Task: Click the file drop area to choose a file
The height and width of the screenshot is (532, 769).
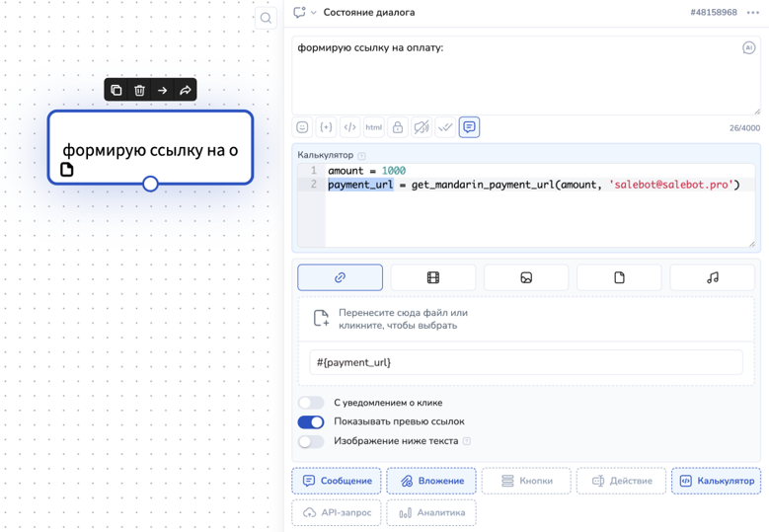Action: [526, 319]
